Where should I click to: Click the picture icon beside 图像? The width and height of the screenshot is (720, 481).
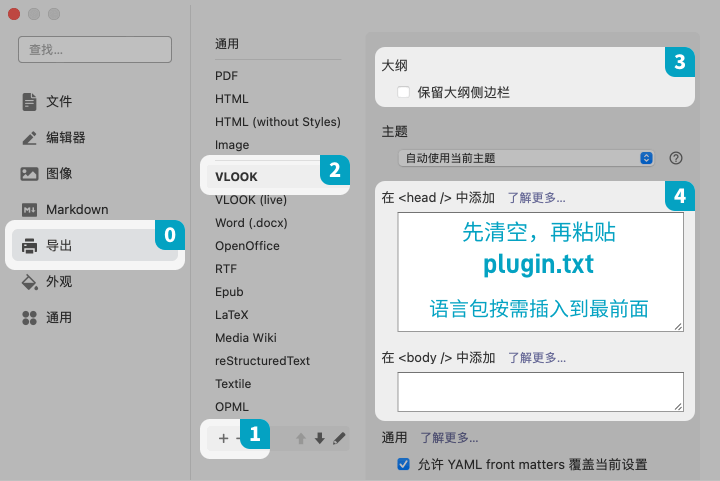pos(29,173)
